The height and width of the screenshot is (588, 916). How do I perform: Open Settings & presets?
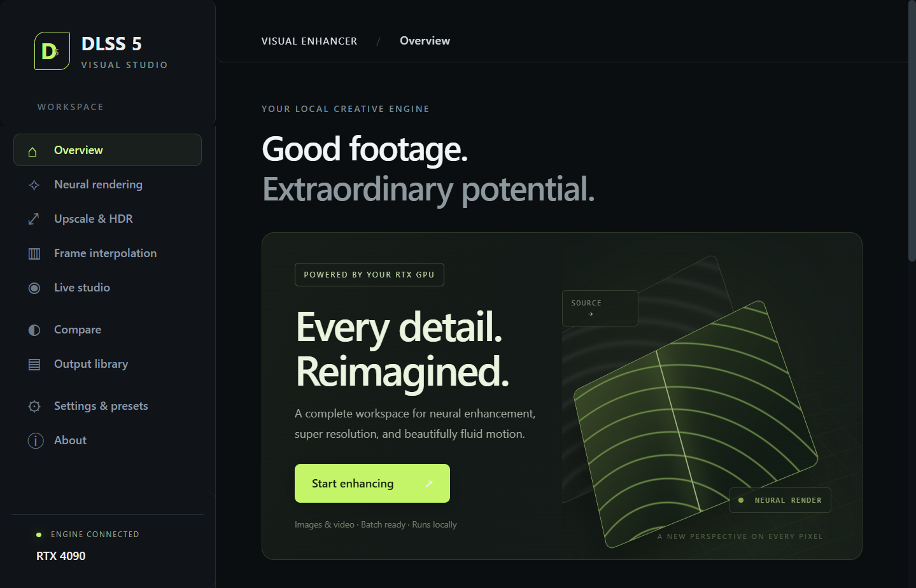pos(108,406)
